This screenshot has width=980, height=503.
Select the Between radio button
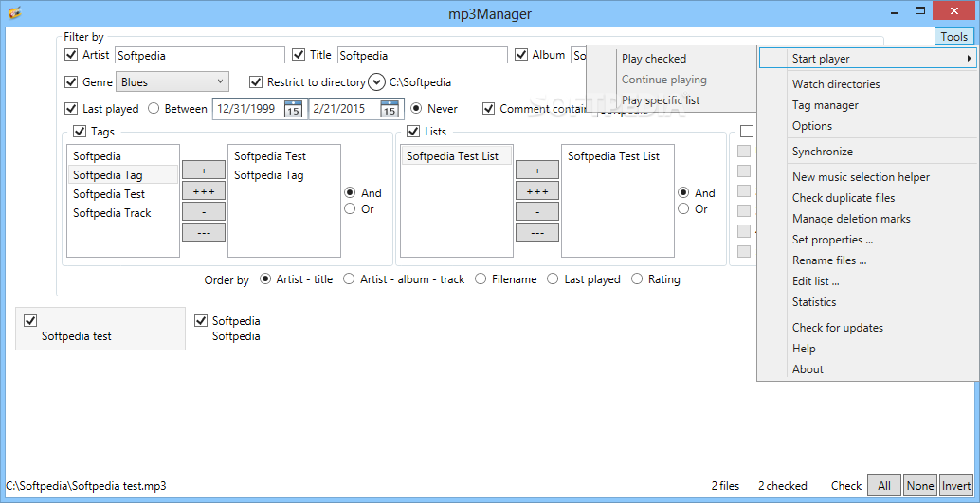coord(154,109)
